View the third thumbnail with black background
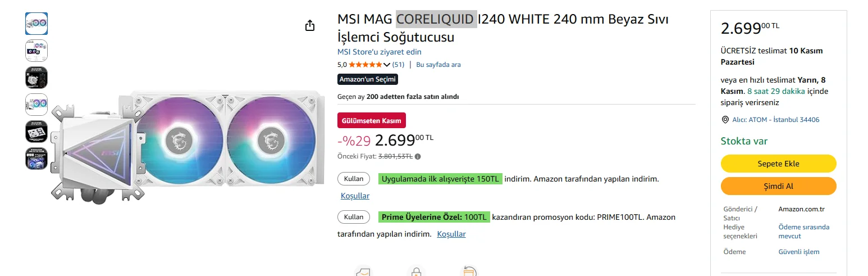This screenshot has width=868, height=276. coord(36,78)
